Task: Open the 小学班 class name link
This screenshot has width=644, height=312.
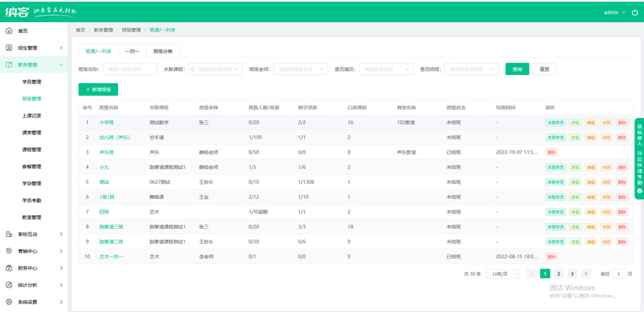Action: click(x=106, y=122)
